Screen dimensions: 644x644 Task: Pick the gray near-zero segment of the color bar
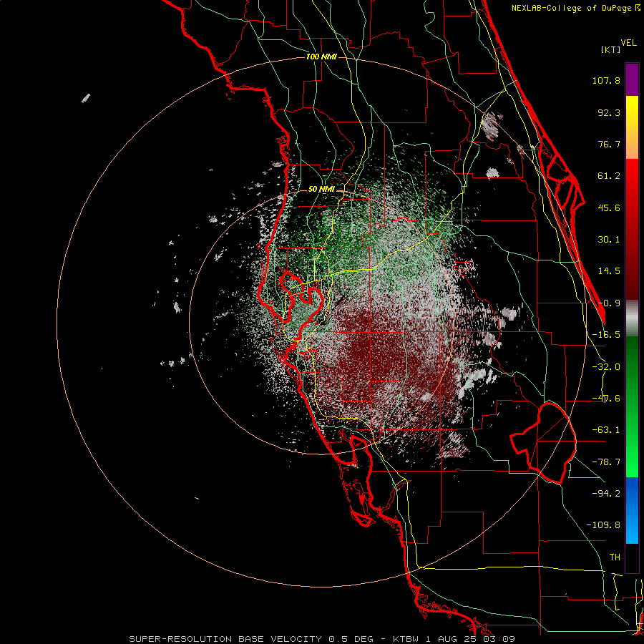632,318
